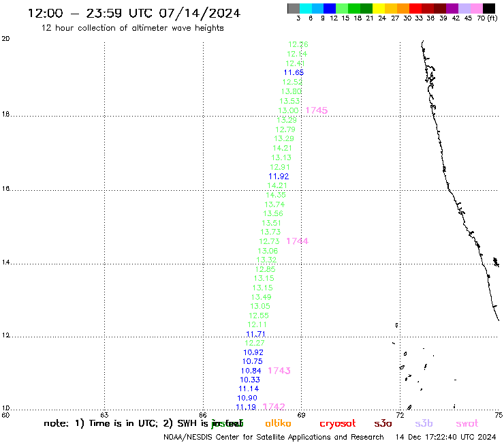Screen dimensions: 504x443
Task: Click the longitude axis label '63'
Action: (x=104, y=415)
